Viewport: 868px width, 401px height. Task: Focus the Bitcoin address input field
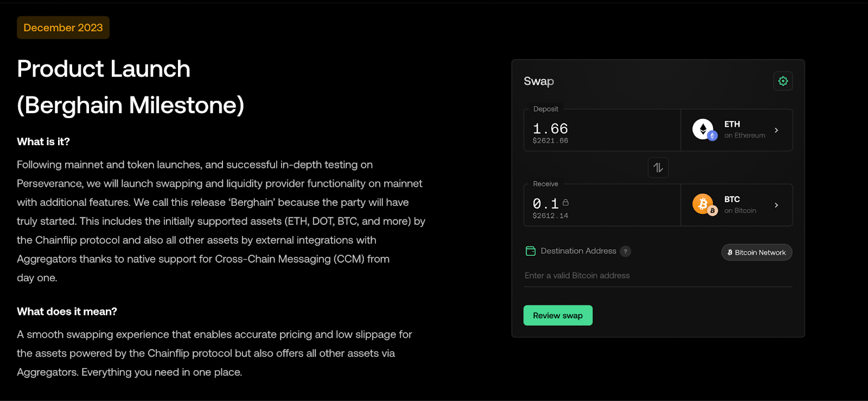[x=658, y=276]
